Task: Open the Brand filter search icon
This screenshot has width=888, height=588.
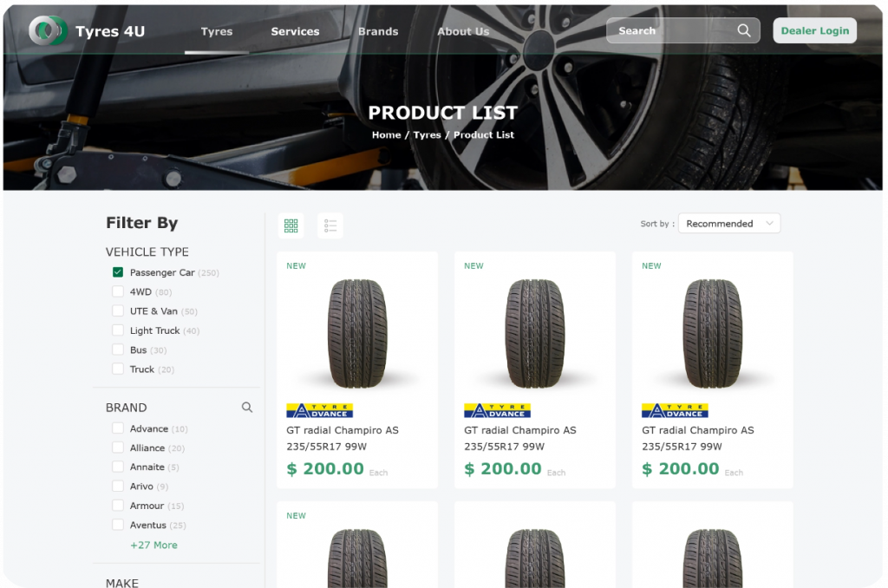Action: point(247,408)
